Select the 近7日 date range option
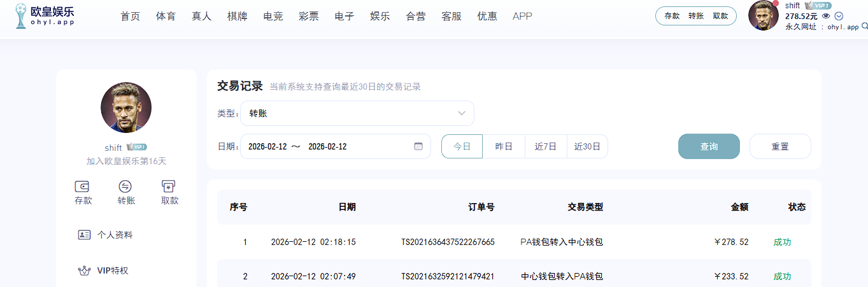868x287 pixels. pyautogui.click(x=546, y=146)
